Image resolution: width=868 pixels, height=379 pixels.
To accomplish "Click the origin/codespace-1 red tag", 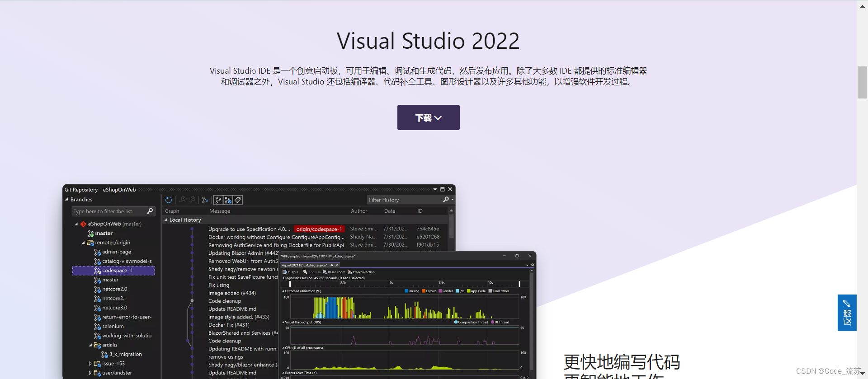I will point(319,229).
